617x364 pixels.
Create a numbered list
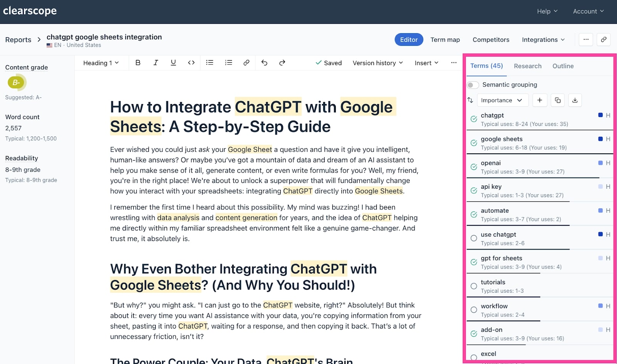coord(229,63)
